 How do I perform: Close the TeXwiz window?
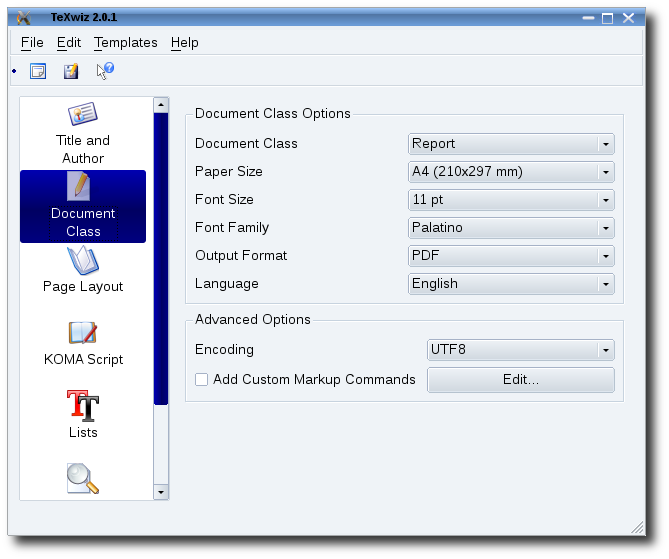point(628,18)
